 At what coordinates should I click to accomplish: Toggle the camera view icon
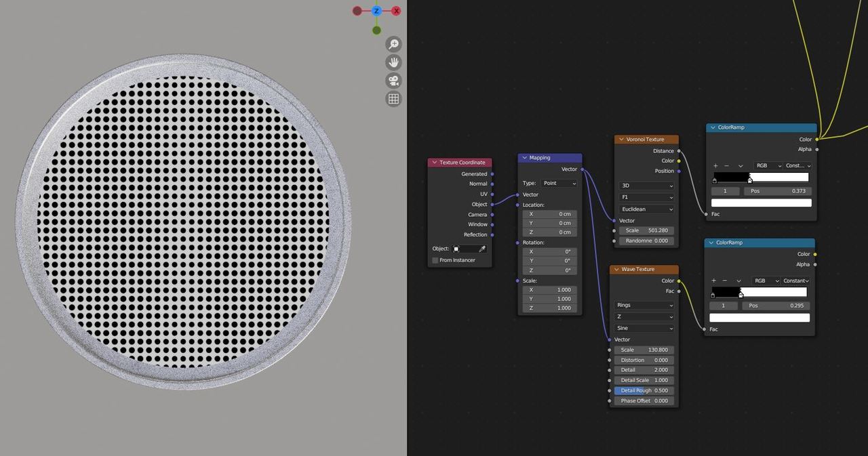pyautogui.click(x=393, y=80)
